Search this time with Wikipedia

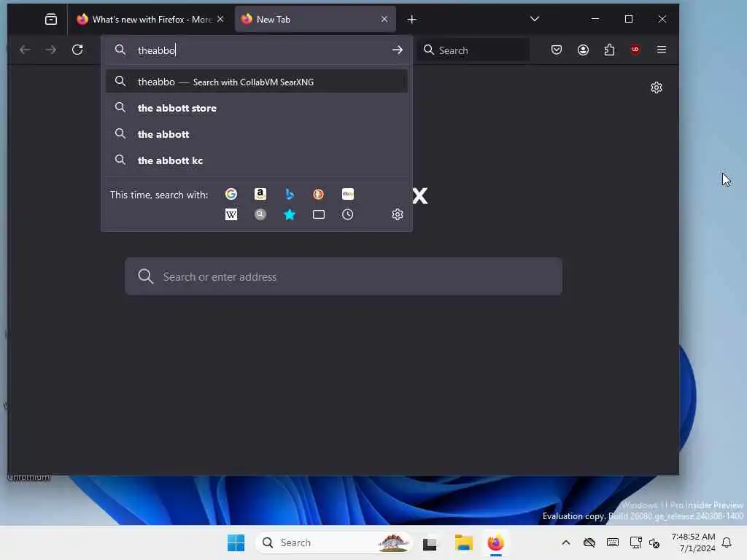click(x=231, y=214)
